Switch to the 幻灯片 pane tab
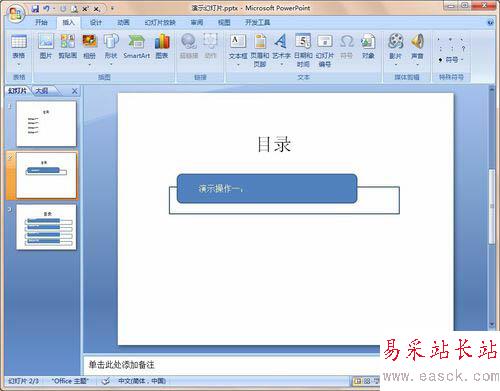This screenshot has height=391, width=500. (17, 91)
